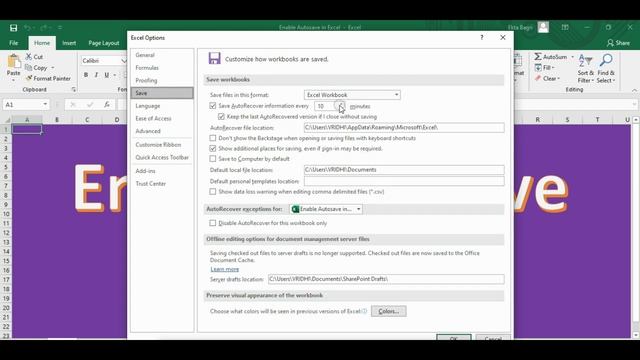Click the Share button in ribbon
This screenshot has height=360, width=640.
(x=618, y=43)
